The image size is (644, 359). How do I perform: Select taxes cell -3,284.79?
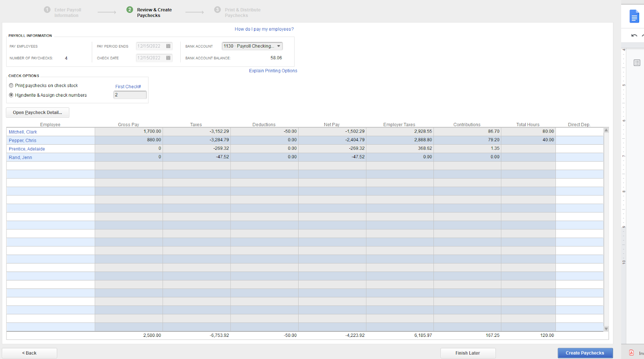[x=196, y=140]
